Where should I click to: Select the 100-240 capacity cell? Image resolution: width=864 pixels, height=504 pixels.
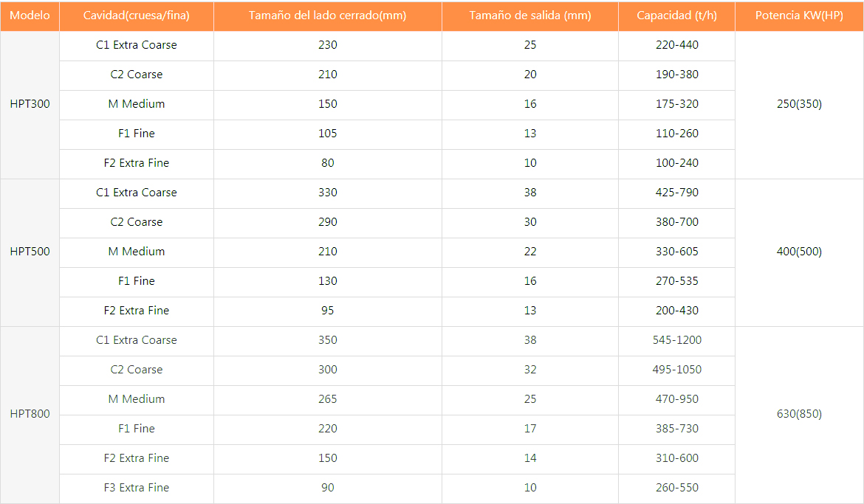pyautogui.click(x=677, y=163)
